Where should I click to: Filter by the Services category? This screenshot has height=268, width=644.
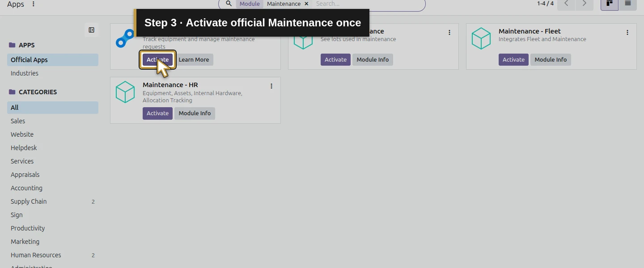[53, 161]
